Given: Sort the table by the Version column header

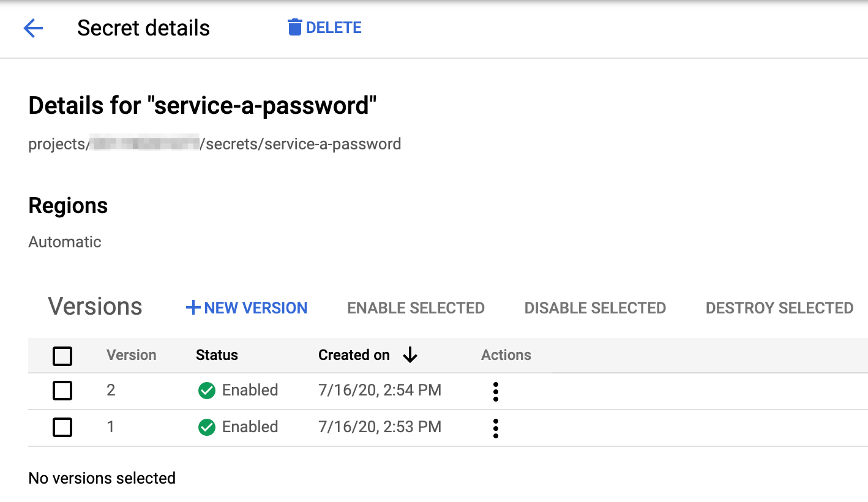Looking at the screenshot, I should [x=131, y=355].
